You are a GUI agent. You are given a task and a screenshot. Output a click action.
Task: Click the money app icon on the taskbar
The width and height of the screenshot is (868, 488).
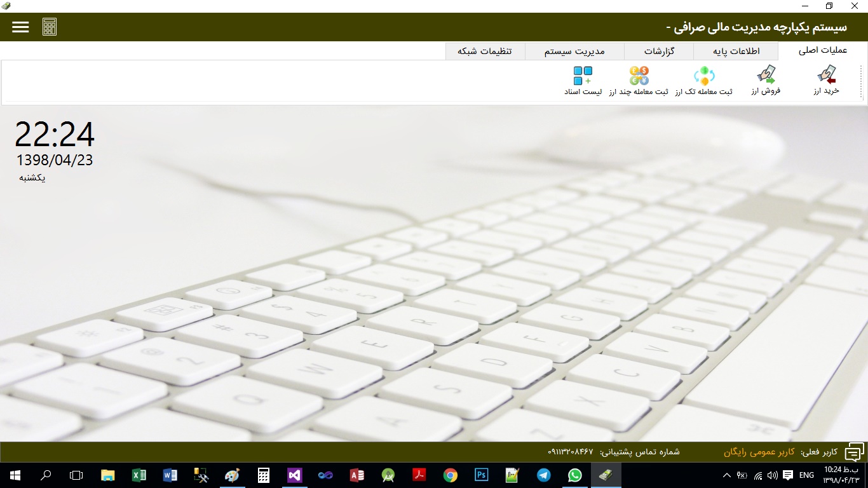[606, 475]
